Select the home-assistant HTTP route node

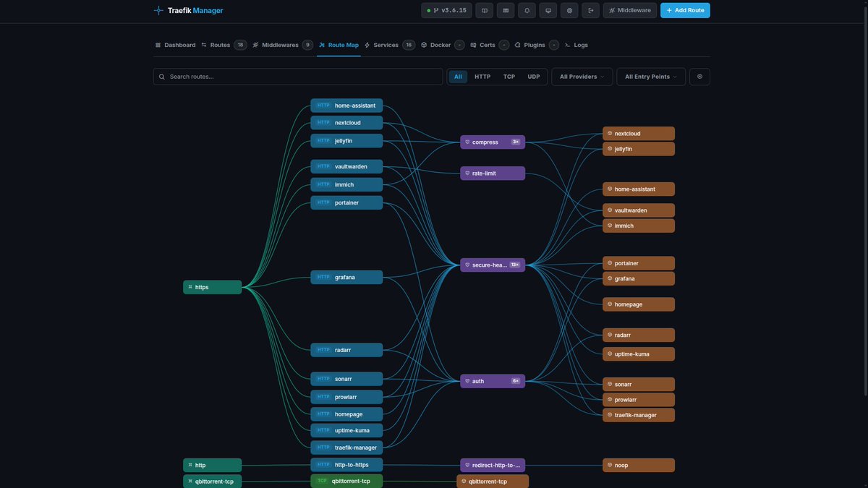pos(346,106)
